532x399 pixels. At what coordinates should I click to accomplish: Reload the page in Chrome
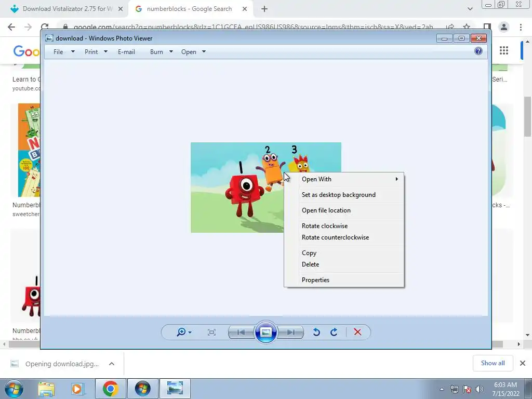coord(45,26)
